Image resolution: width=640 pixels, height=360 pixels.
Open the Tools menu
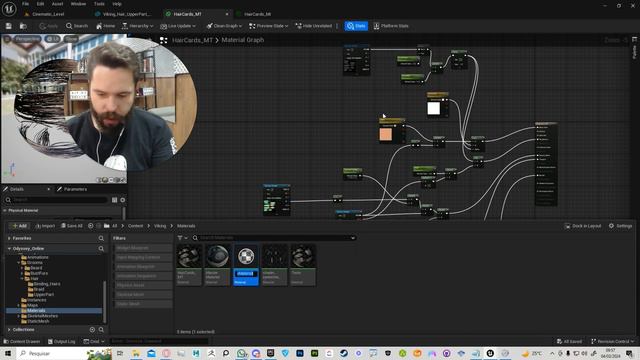[99, 4]
